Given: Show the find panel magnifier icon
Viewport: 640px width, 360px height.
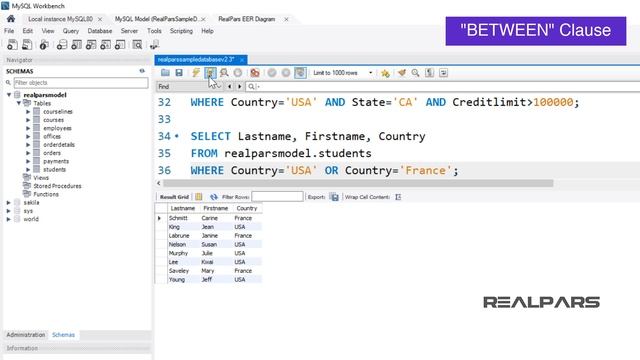Looking at the screenshot, I should 416,73.
